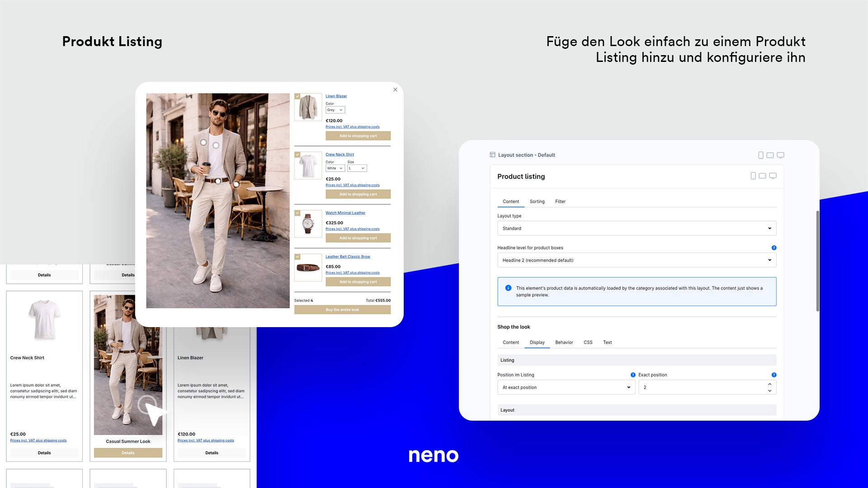The height and width of the screenshot is (488, 868).
Task: Click the Listing section header bar
Action: (637, 360)
